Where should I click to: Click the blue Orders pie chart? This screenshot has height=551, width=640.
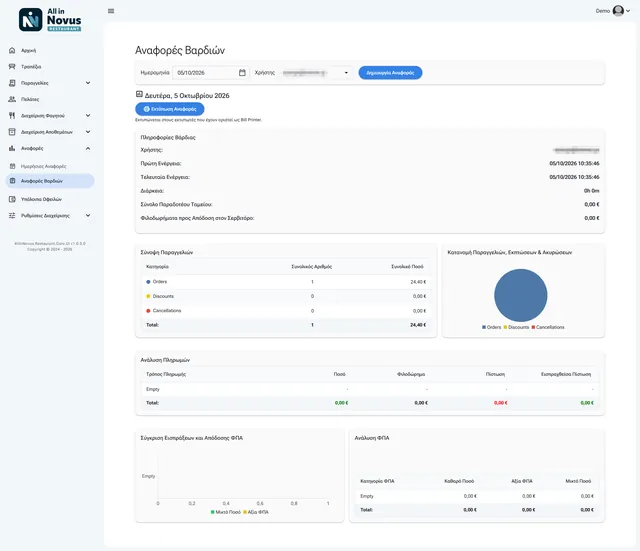click(x=520, y=295)
